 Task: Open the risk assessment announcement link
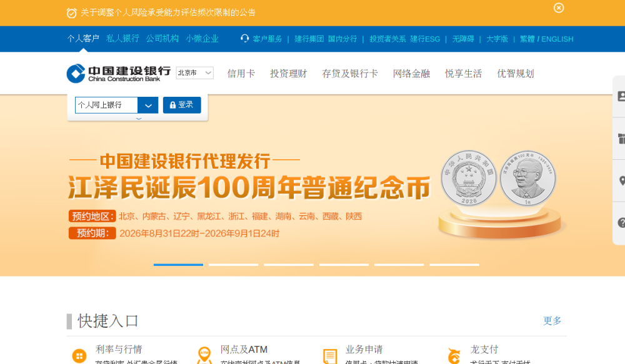[167, 12]
